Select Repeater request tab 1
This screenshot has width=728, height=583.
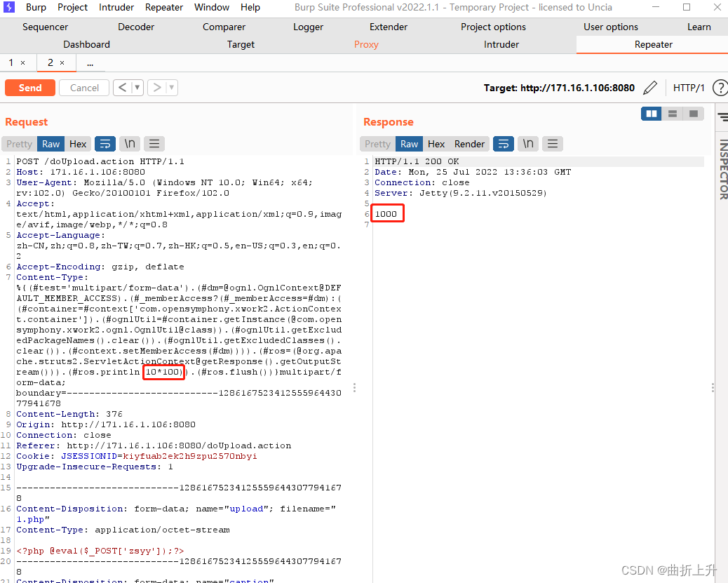[11, 62]
